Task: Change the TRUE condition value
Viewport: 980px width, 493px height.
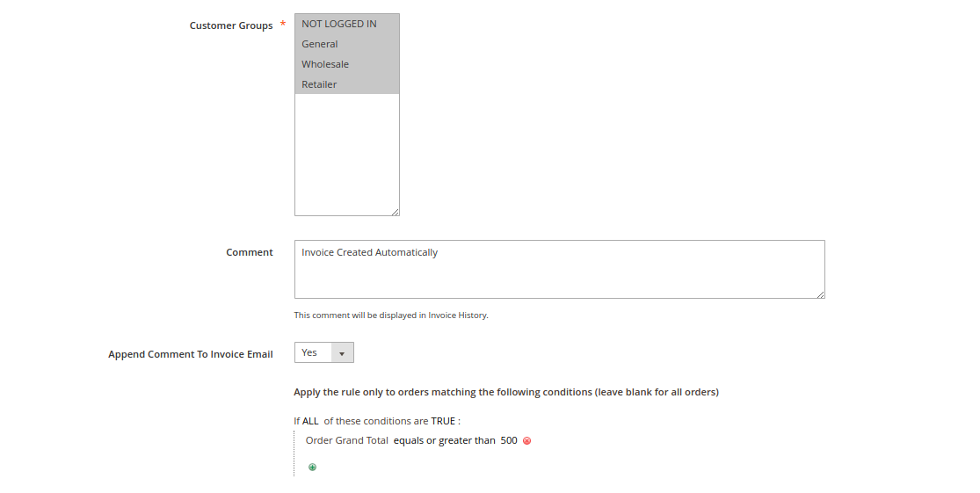Action: coord(443,421)
